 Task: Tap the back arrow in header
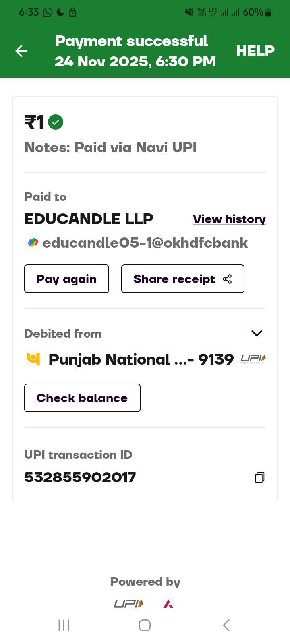point(22,51)
